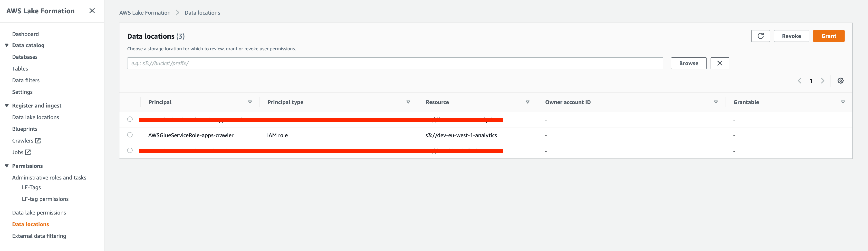Go to next page arrow
Image resolution: width=868 pixels, height=251 pixels.
tap(822, 81)
